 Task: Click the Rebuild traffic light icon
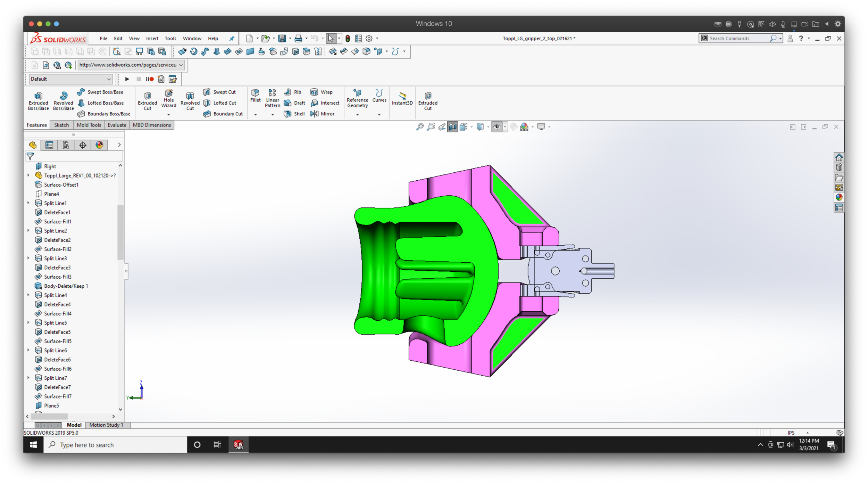point(348,38)
